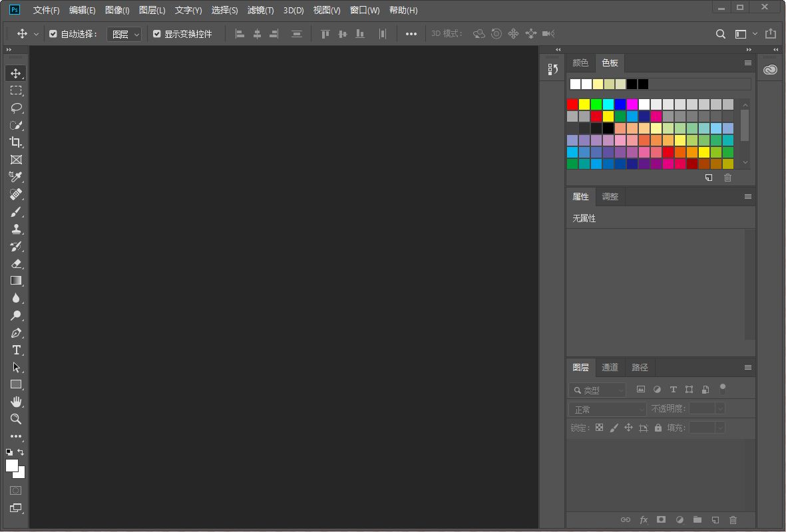Toggle lock transparent pixels in Layers
The height and width of the screenshot is (532, 786).
click(x=599, y=428)
